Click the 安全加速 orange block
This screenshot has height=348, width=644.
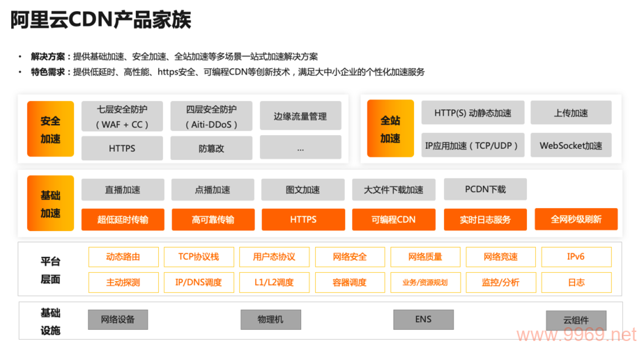(x=50, y=129)
